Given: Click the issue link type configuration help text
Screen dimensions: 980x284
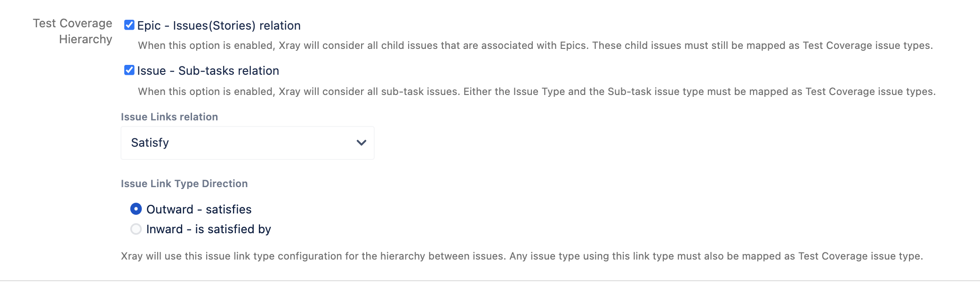Looking at the screenshot, I should (522, 256).
